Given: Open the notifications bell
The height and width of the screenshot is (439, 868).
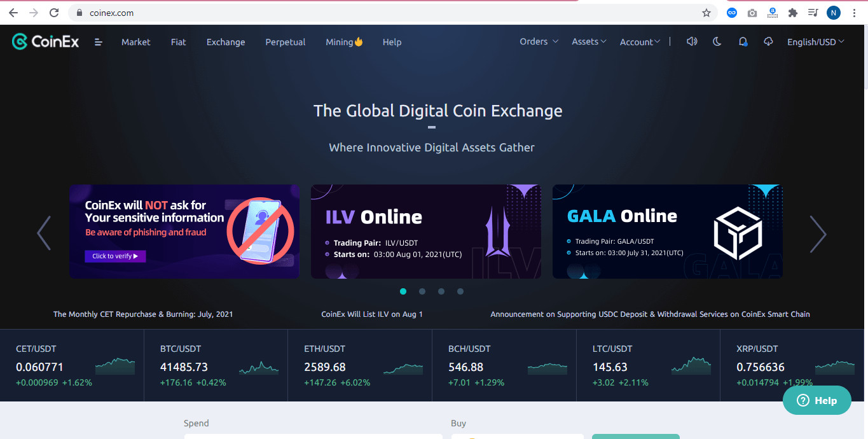Looking at the screenshot, I should [x=743, y=42].
